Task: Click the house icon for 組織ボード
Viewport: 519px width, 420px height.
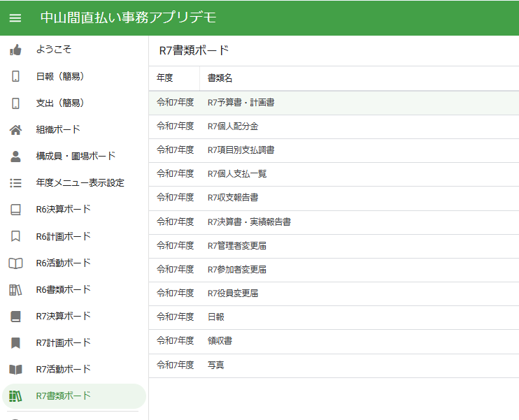Action: (x=15, y=130)
